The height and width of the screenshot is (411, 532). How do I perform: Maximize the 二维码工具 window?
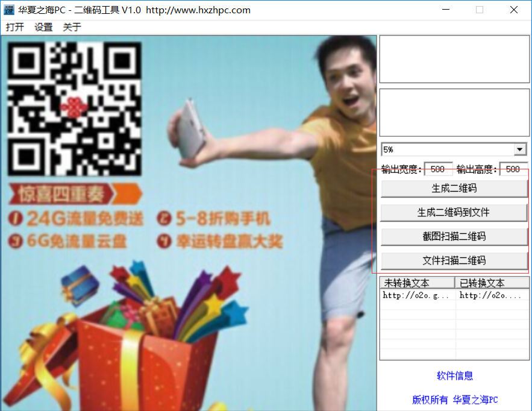pos(480,10)
